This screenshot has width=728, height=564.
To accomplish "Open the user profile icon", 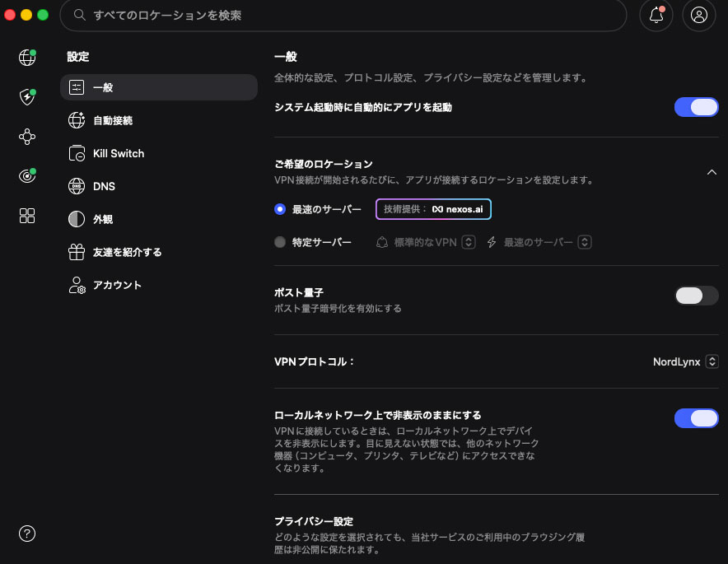I will click(x=698, y=16).
